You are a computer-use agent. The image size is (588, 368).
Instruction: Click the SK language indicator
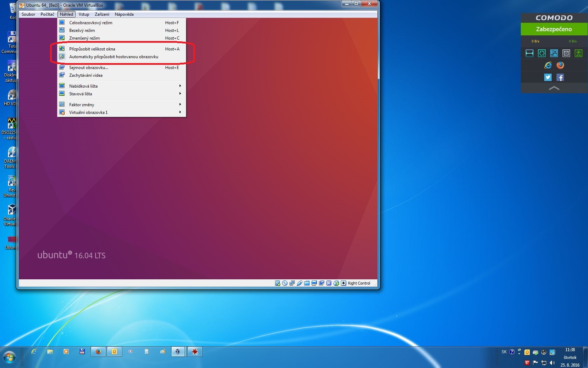[x=504, y=352]
